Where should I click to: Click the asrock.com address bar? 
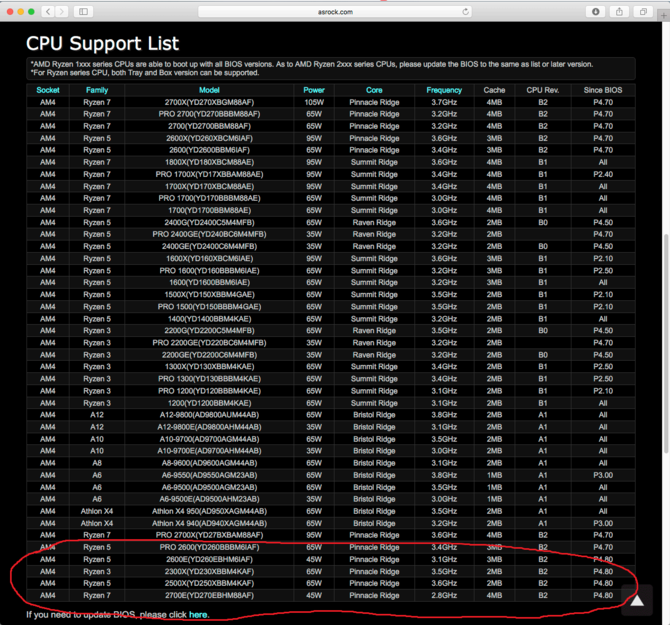pyautogui.click(x=335, y=12)
